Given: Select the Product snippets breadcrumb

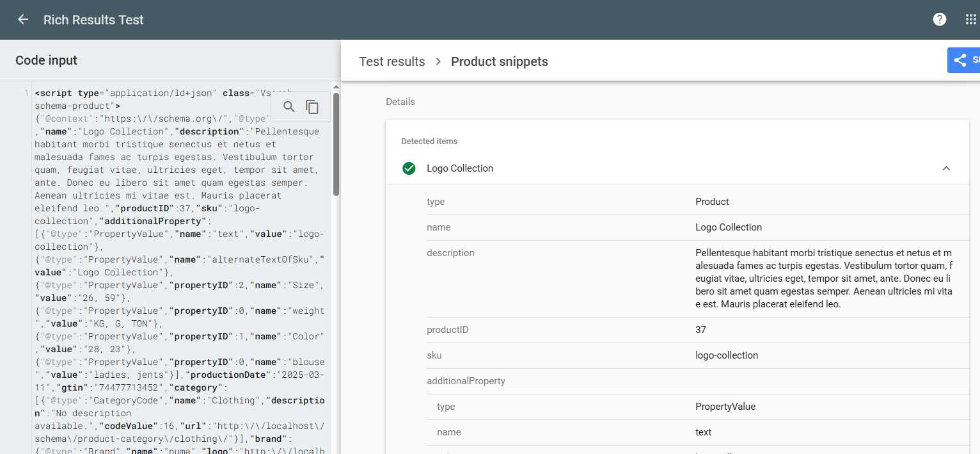Looking at the screenshot, I should click(500, 61).
